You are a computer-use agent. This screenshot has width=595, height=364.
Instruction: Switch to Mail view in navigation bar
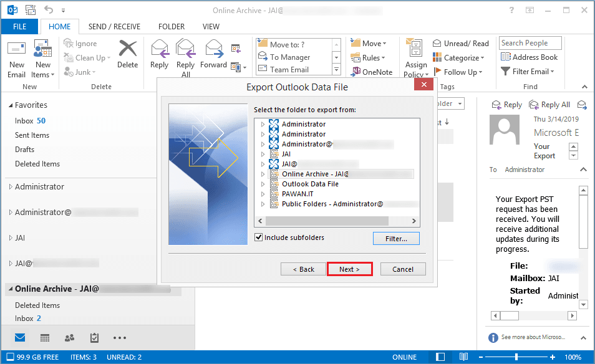(x=20, y=337)
